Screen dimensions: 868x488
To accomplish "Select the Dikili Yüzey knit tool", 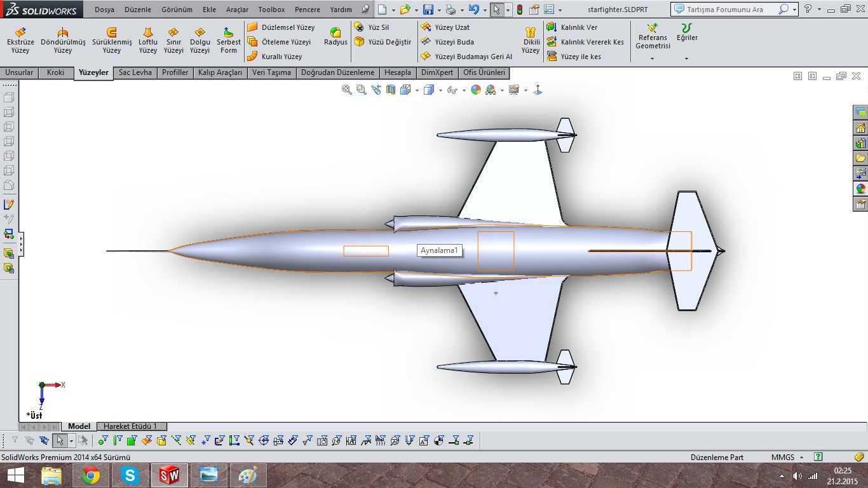I will click(531, 41).
